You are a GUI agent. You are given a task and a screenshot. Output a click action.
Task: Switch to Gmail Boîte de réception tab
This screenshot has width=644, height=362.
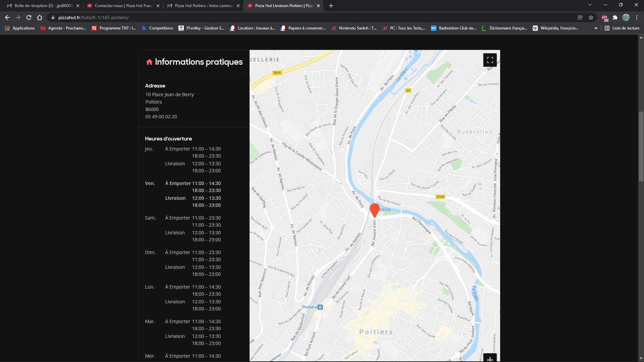[x=43, y=6]
